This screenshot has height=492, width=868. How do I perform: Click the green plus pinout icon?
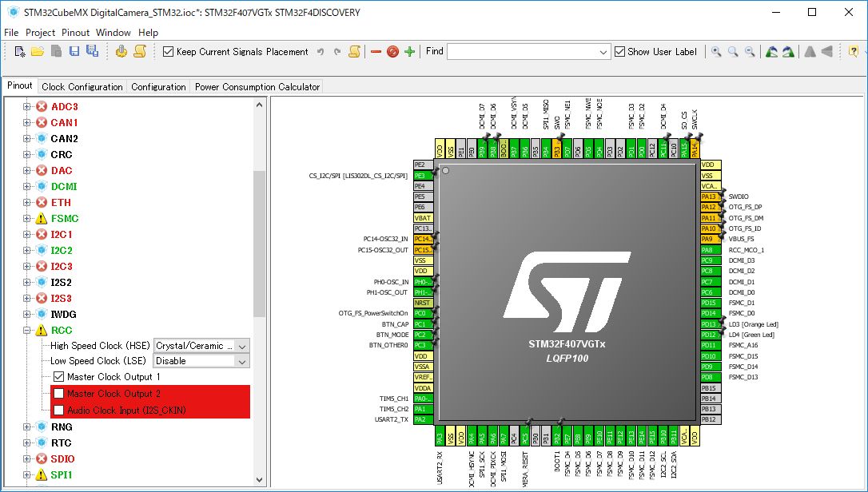[410, 50]
